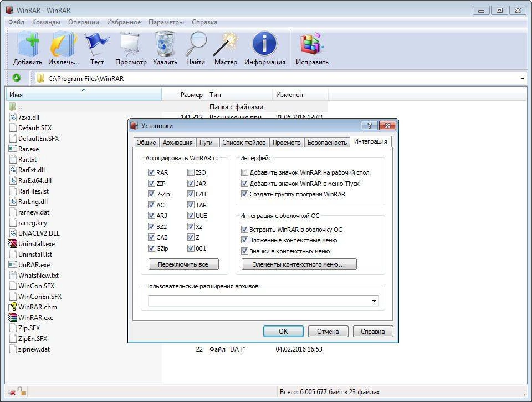This screenshot has width=532, height=402.
Task: Enable the ISO association checkbox
Action: click(191, 172)
